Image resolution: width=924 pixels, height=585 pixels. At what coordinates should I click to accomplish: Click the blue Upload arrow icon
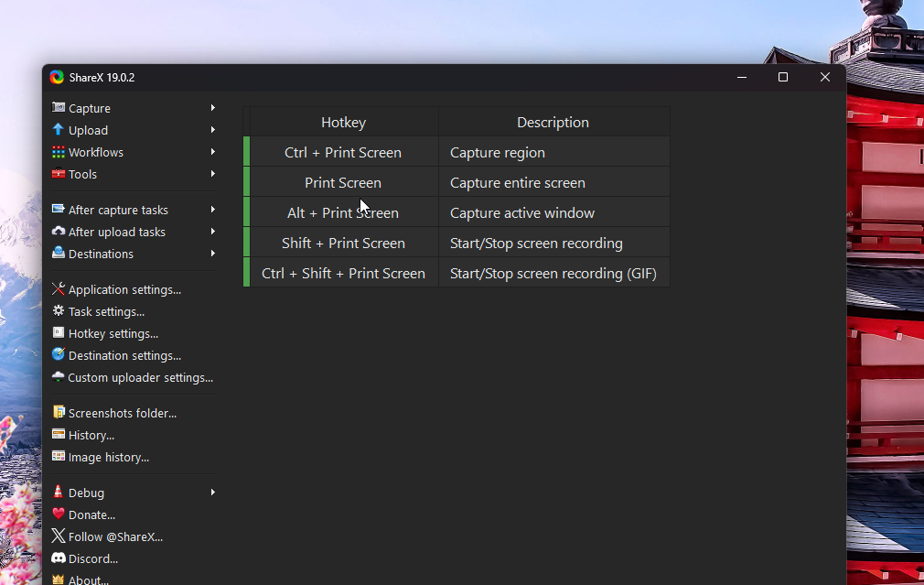[58, 129]
